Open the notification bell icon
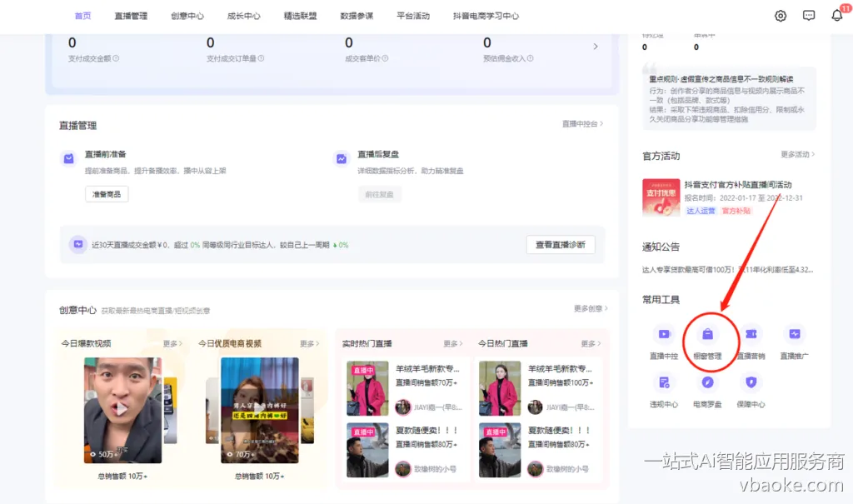The image size is (853, 504). [836, 16]
